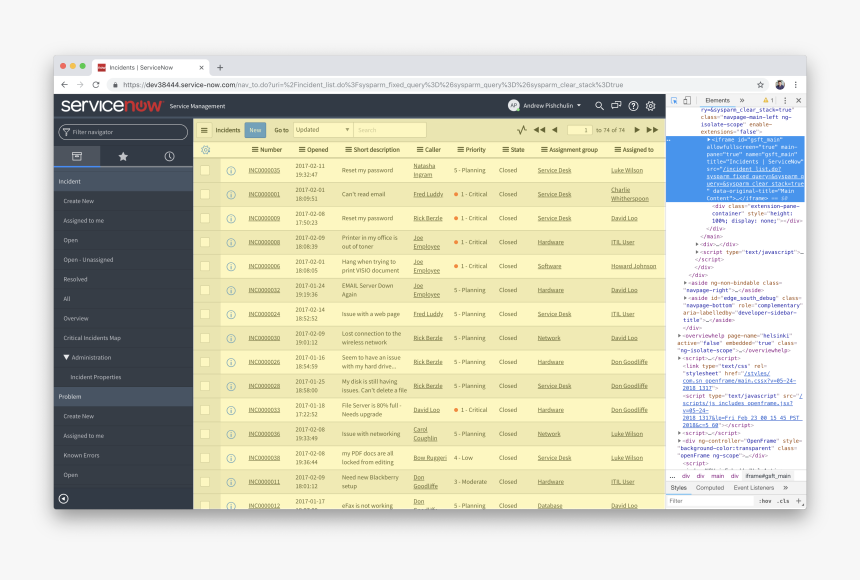Image resolution: width=860 pixels, height=580 pixels.
Task: Click the global search magnifier icon
Action: pos(600,106)
